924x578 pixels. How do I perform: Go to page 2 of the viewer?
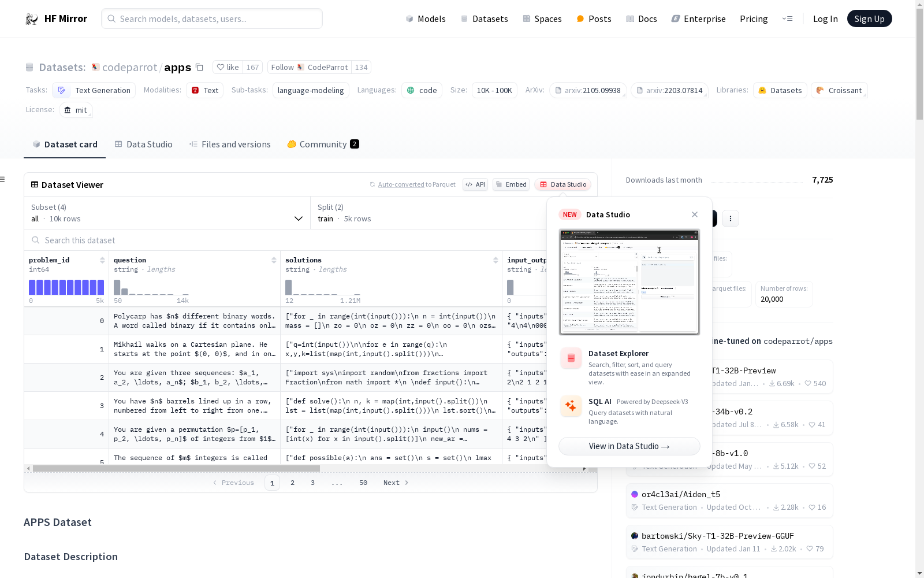pos(292,483)
